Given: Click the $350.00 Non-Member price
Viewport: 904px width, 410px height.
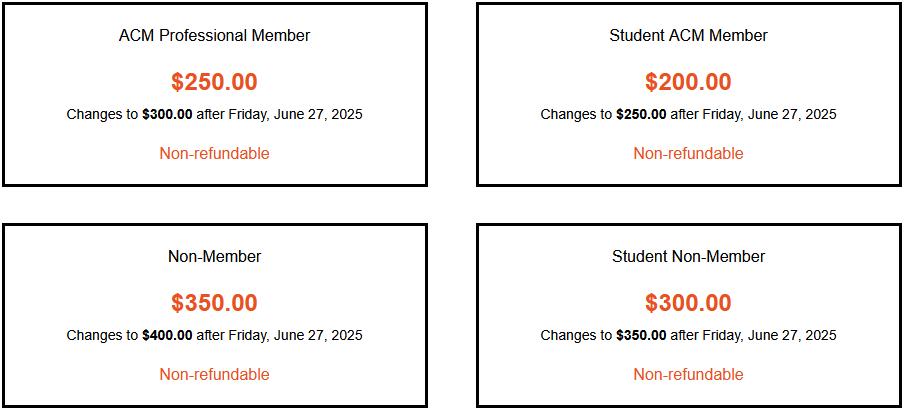Looking at the screenshot, I should tap(214, 303).
